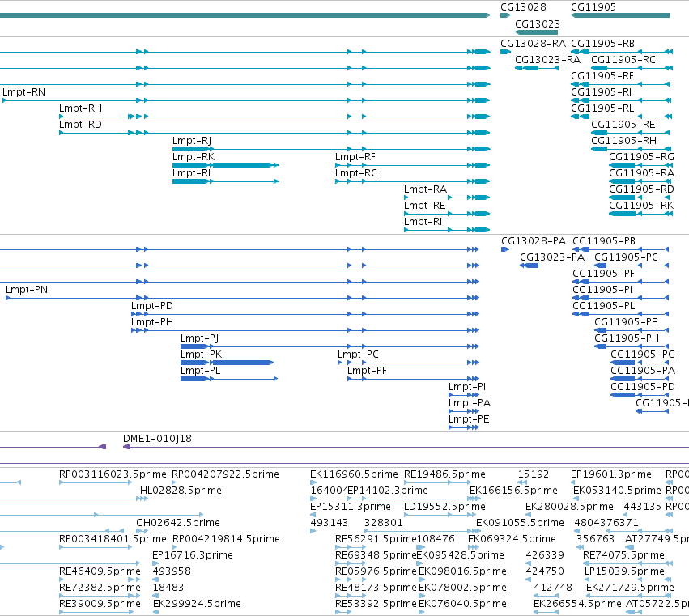Click EST label RE19486.5prime

click(x=444, y=474)
